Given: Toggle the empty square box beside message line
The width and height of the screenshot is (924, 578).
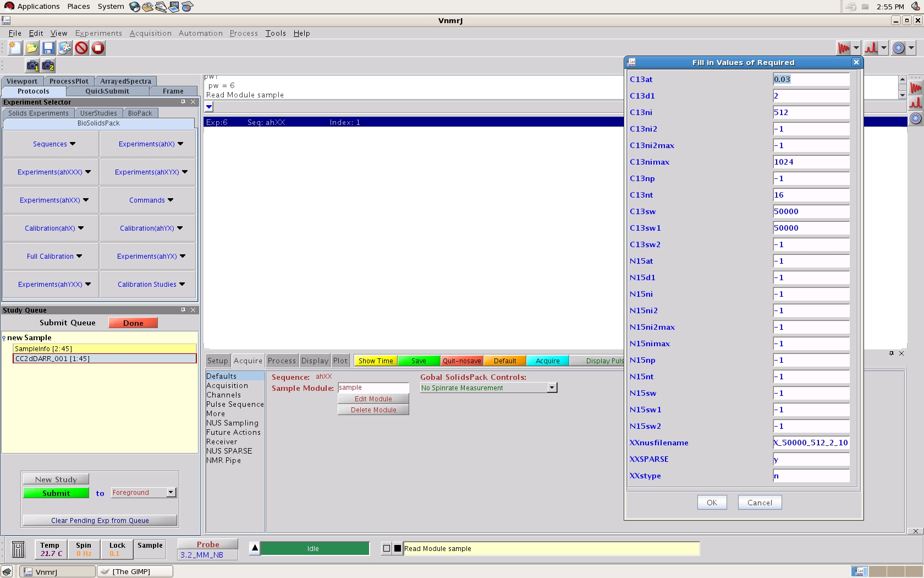Looking at the screenshot, I should 387,548.
